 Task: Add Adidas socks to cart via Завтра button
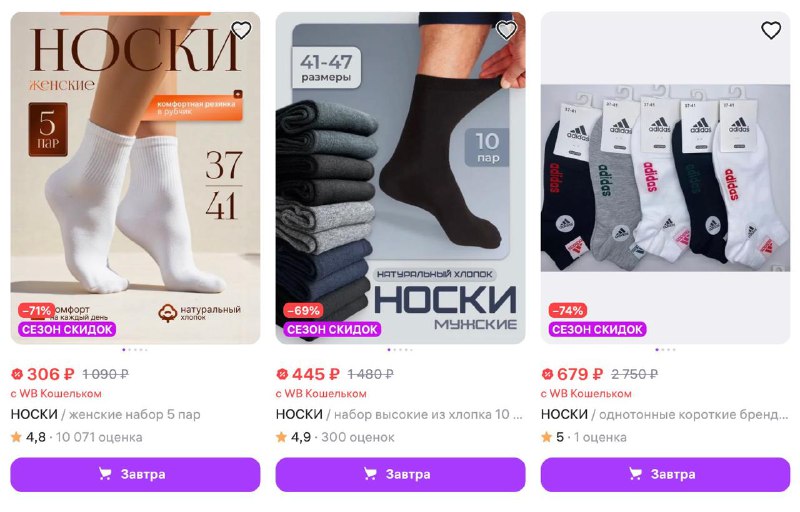(665, 474)
